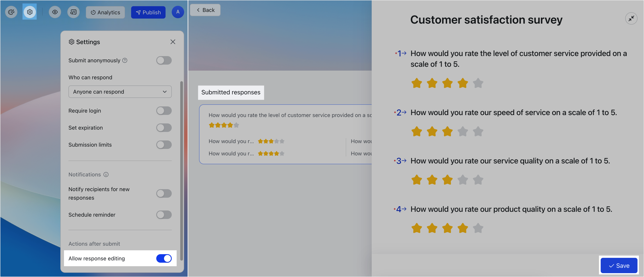Open the responses review icon in the toolbar
Image resolution: width=644 pixels, height=277 pixels.
pyautogui.click(x=73, y=12)
